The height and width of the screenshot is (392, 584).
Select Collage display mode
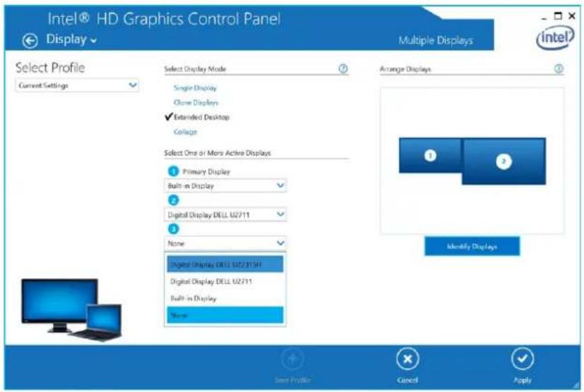tap(185, 132)
